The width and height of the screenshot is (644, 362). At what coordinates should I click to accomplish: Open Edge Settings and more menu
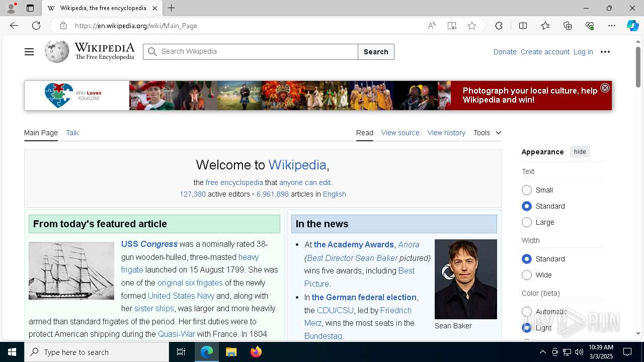tap(612, 26)
